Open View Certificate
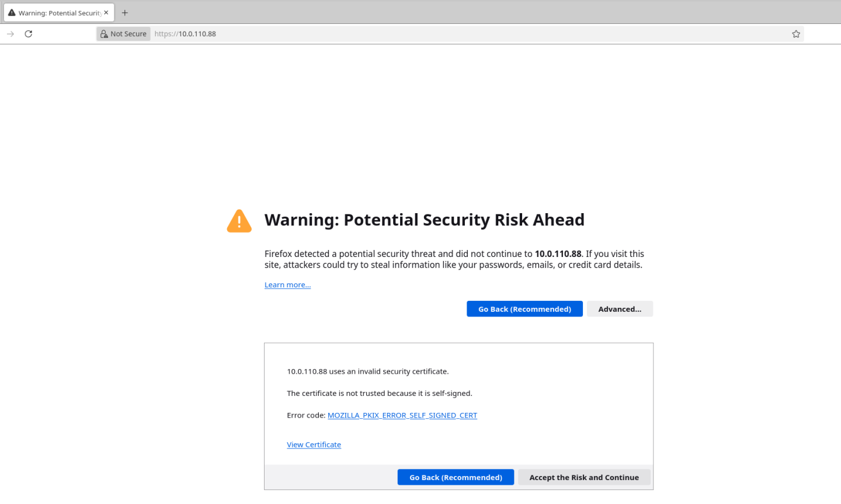 [x=314, y=444]
